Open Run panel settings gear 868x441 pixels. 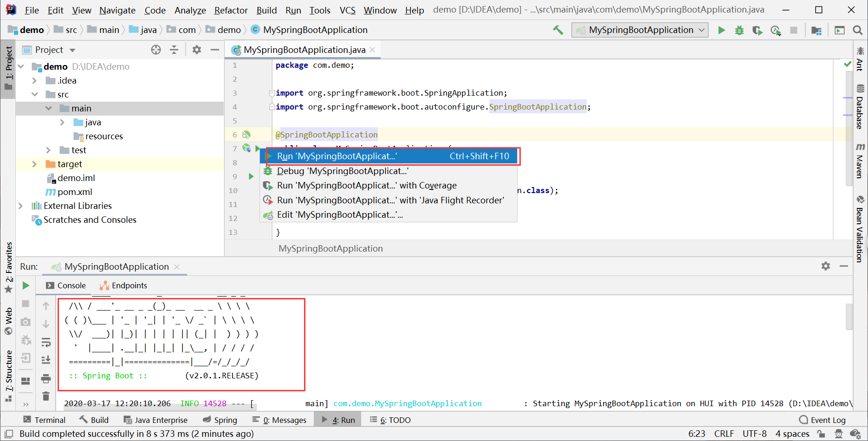pyautogui.click(x=826, y=266)
